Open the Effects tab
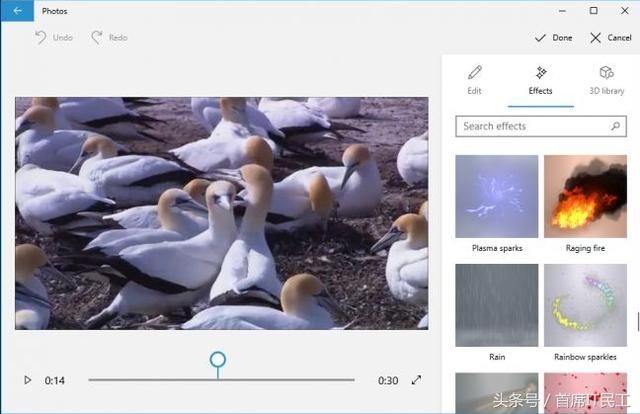Image resolution: width=640 pixels, height=414 pixels. point(540,80)
